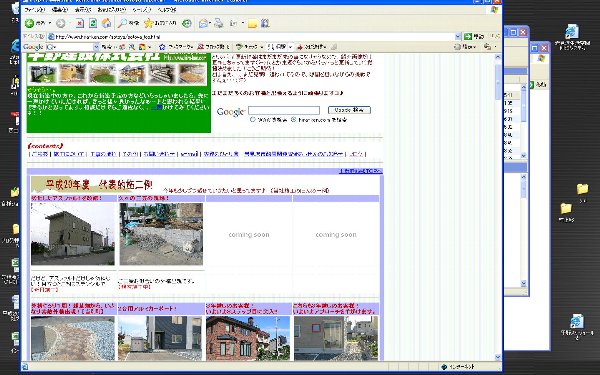Click the grey Forward arrow button
600x375 pixels.
coord(60,24)
